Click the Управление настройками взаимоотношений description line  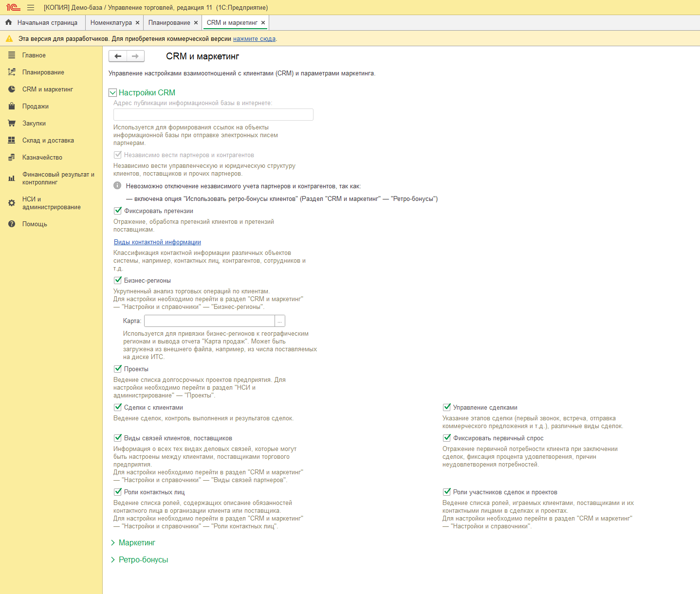(x=242, y=73)
